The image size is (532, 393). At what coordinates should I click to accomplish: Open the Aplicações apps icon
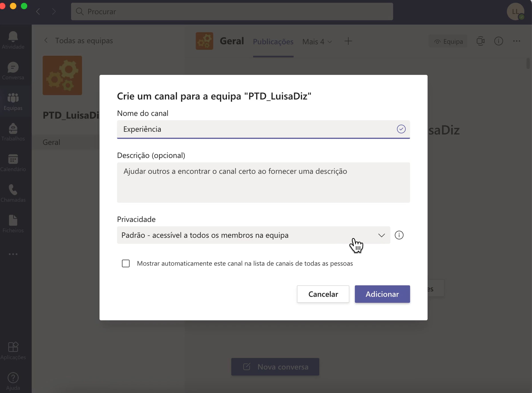tap(13, 347)
